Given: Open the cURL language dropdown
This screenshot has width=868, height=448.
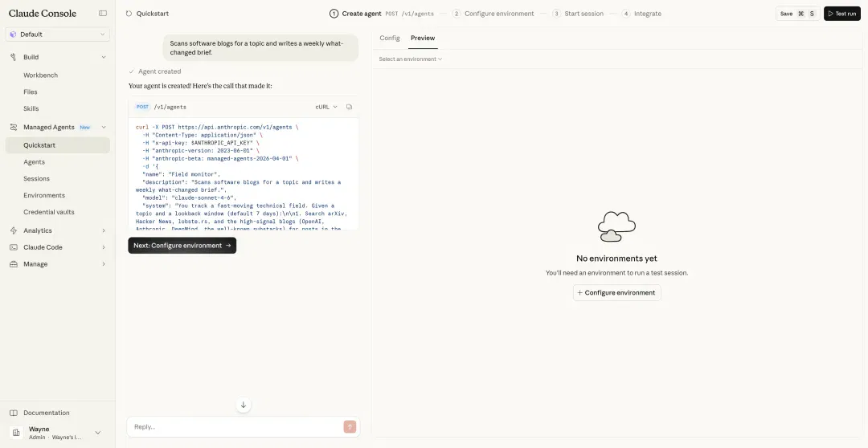Looking at the screenshot, I should pyautogui.click(x=326, y=107).
